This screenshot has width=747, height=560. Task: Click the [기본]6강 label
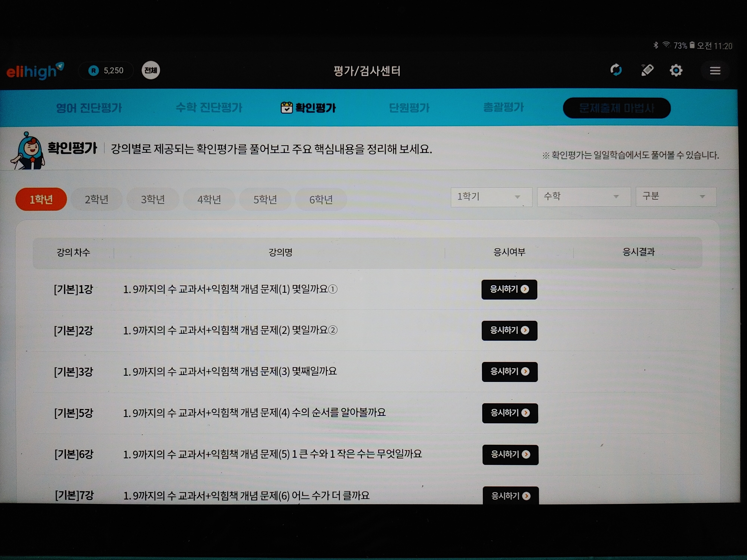74,454
